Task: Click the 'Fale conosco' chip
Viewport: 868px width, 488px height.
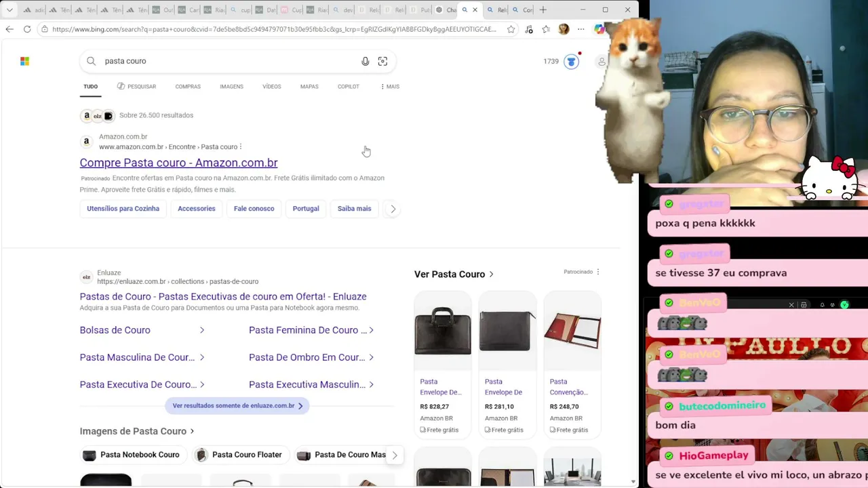Action: pyautogui.click(x=254, y=209)
